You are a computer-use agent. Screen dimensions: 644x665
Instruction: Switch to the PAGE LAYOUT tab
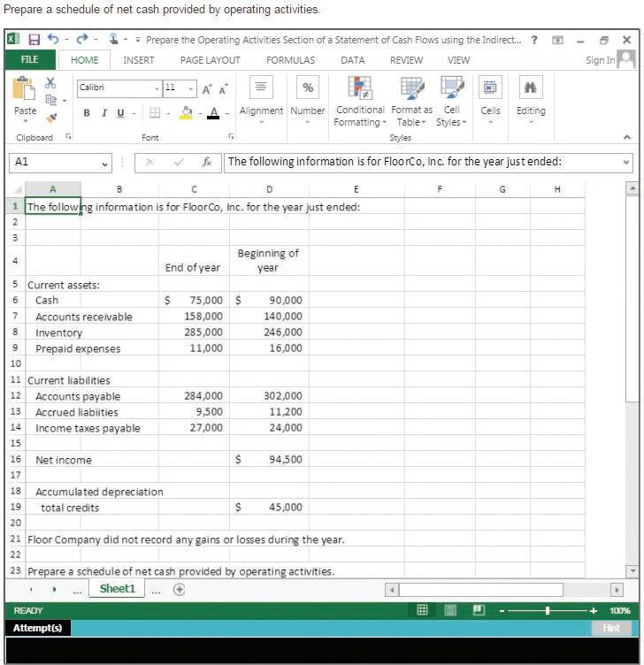click(211, 60)
